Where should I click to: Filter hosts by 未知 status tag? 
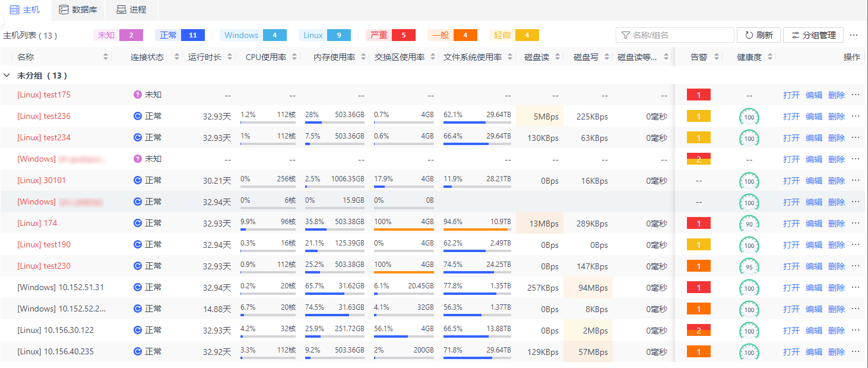118,35
